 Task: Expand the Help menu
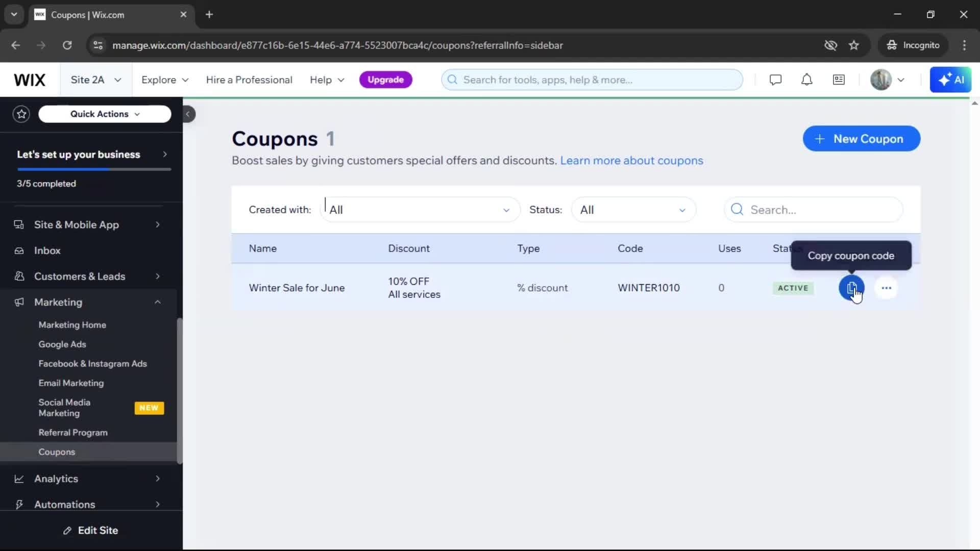327,80
